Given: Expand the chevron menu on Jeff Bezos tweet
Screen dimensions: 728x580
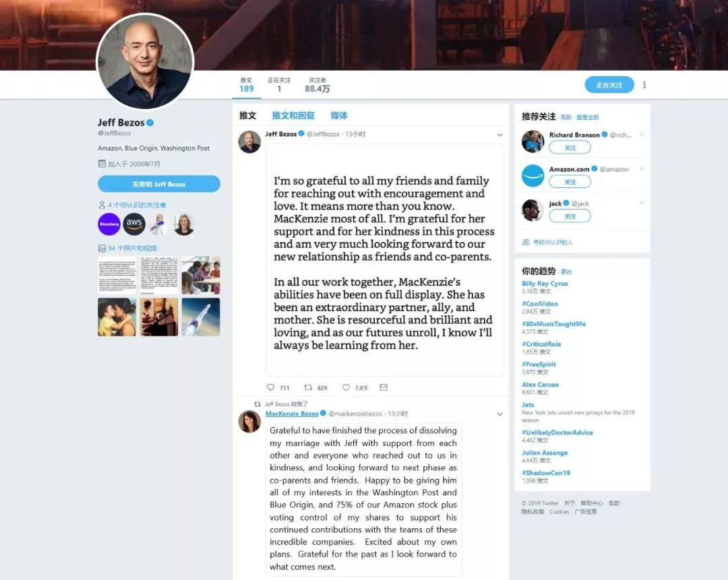Looking at the screenshot, I should [499, 135].
